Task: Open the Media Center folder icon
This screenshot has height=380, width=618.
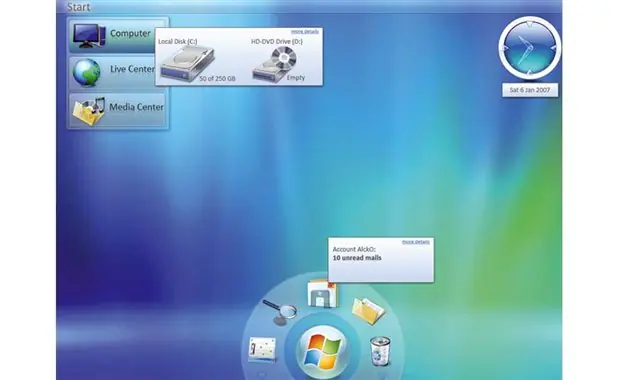Action: pos(89,111)
